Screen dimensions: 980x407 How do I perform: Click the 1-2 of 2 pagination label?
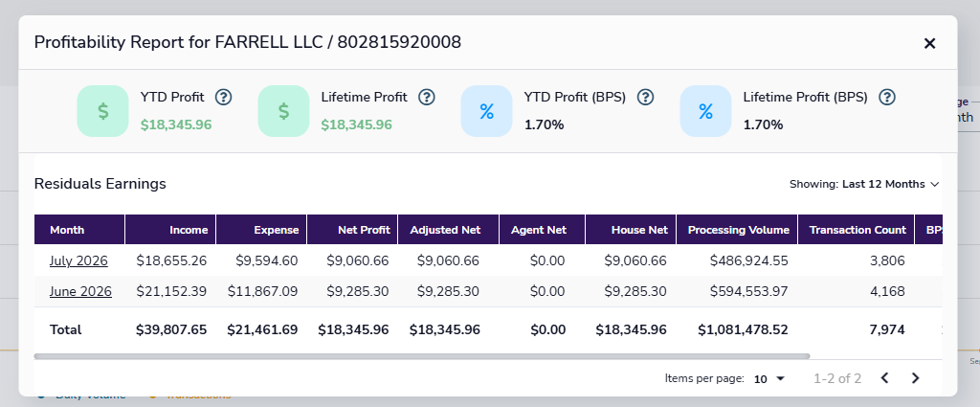837,379
